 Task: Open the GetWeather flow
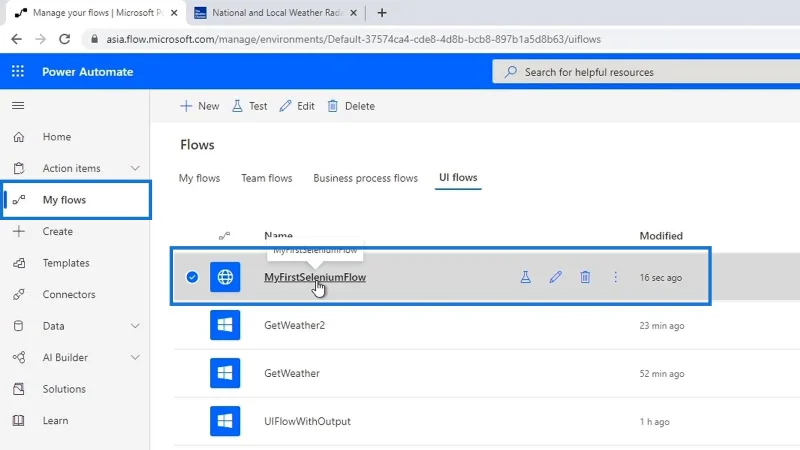coord(292,373)
